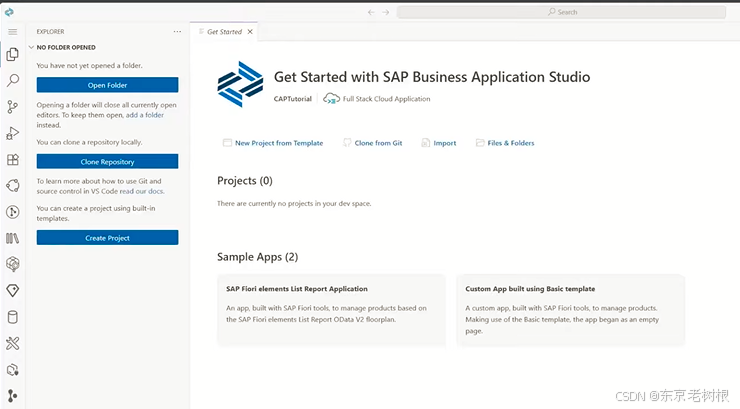This screenshot has height=409, width=740.
Task: Click the EXPLORER panel title
Action: [x=50, y=32]
